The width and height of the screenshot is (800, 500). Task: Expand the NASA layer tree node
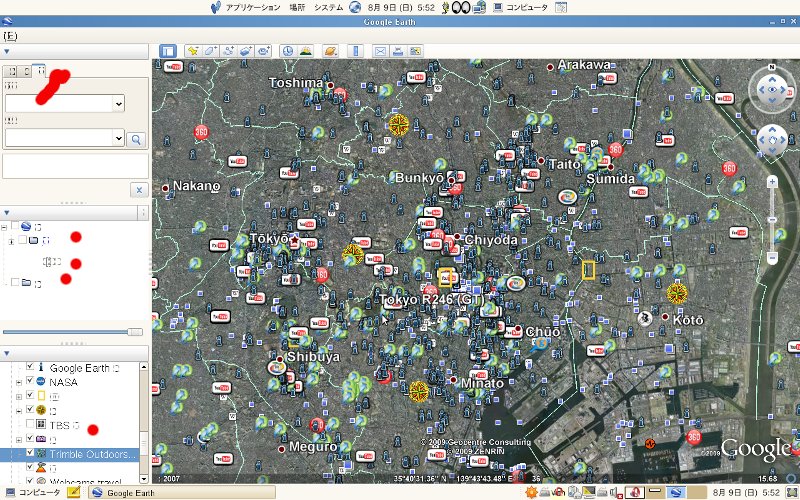click(19, 382)
